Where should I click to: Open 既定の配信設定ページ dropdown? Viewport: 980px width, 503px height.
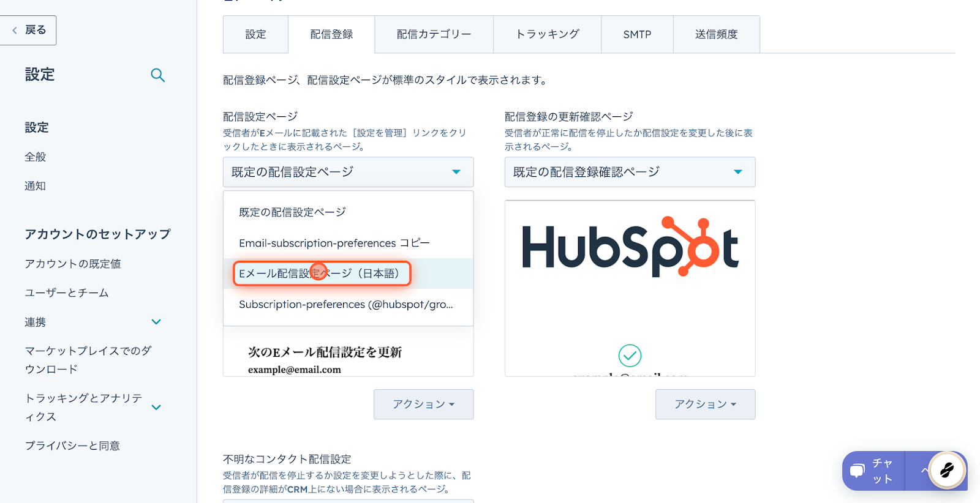pyautogui.click(x=348, y=172)
